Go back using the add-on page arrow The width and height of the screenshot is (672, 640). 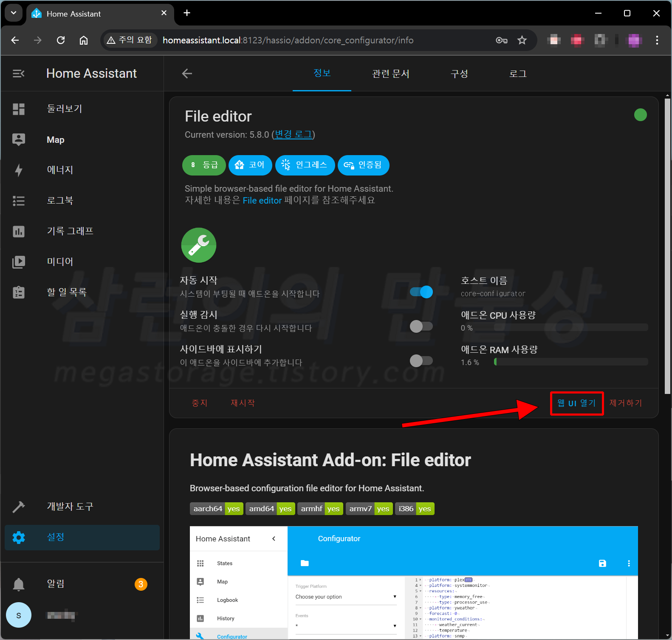[x=187, y=74]
